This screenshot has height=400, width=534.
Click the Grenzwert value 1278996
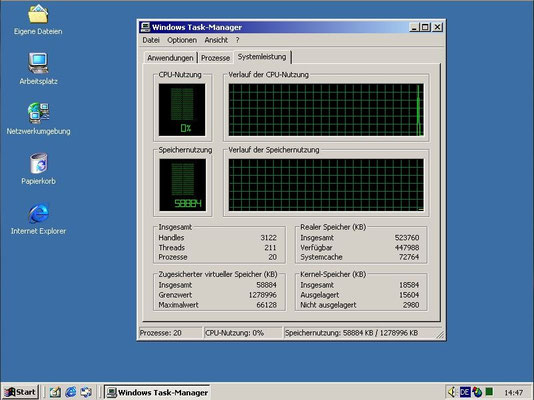(262, 295)
